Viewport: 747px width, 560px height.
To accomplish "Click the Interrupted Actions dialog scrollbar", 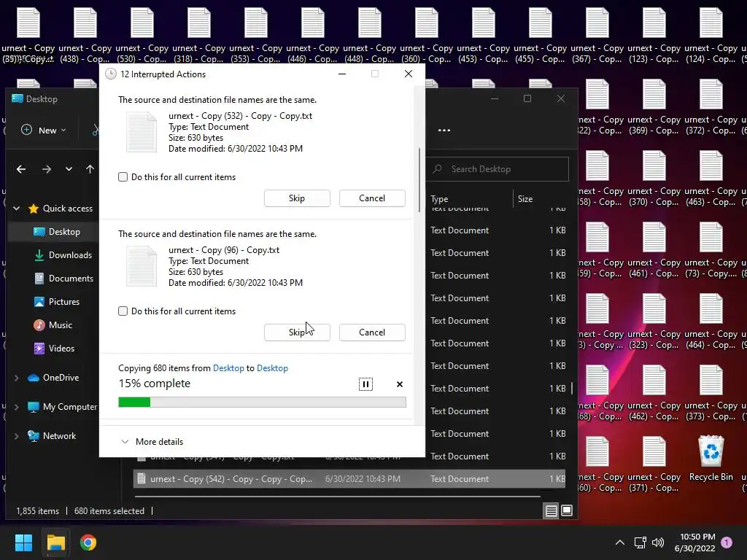I will pyautogui.click(x=419, y=180).
